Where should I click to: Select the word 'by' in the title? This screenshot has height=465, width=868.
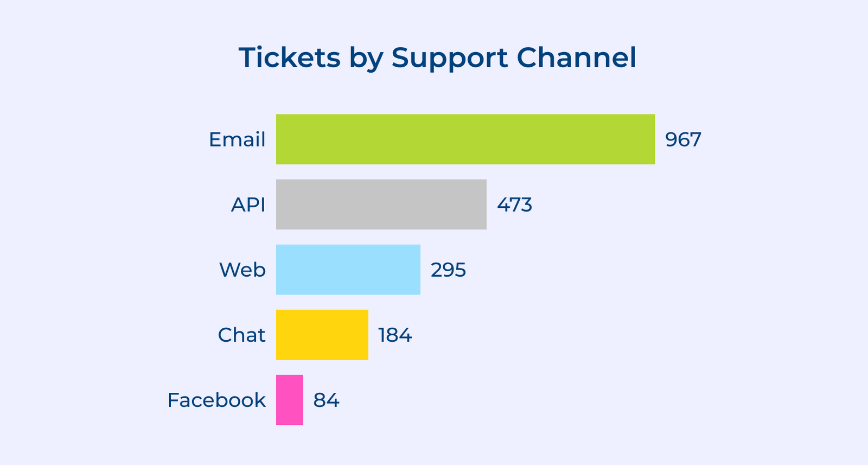click(x=366, y=59)
